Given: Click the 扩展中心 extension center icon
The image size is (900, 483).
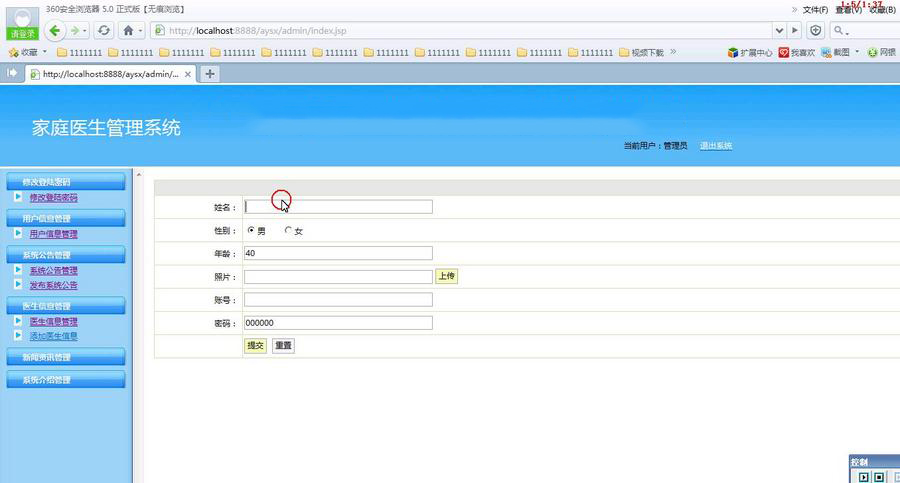Looking at the screenshot, I should click(x=733, y=53).
